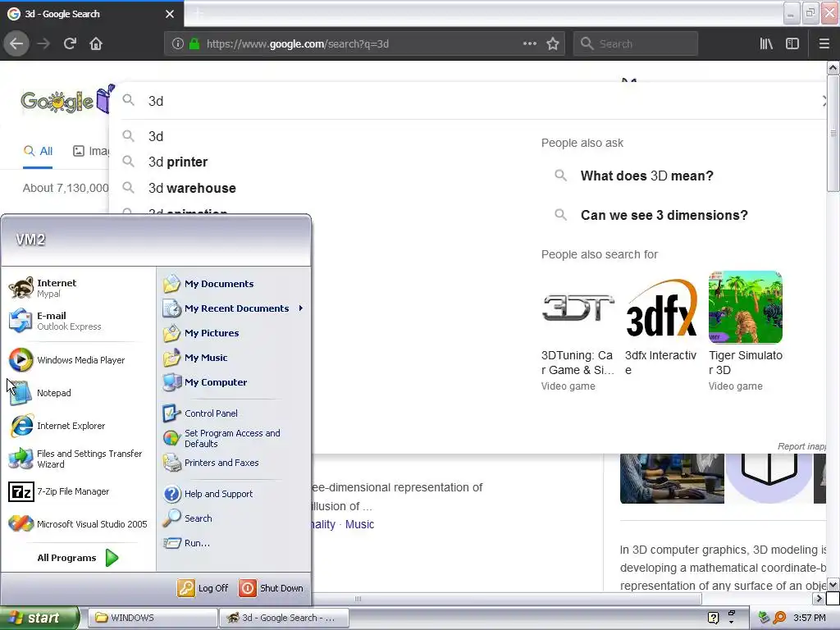840x630 pixels.
Task: Click the address bar URL
Action: click(x=297, y=44)
